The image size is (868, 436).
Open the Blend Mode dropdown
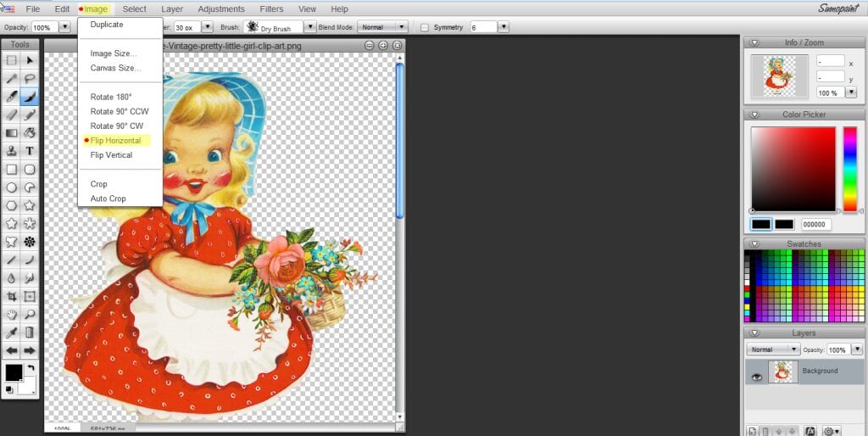(382, 28)
